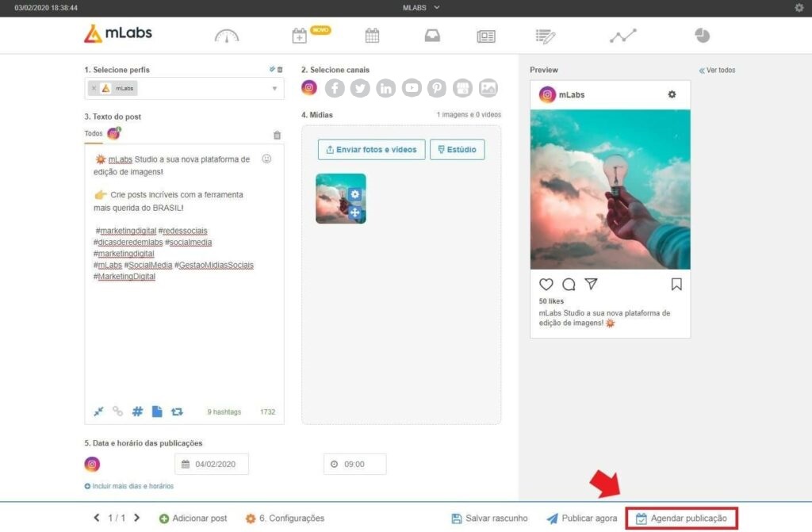Click the bookmark icon in preview
This screenshot has height=532, width=812.
pos(676,284)
